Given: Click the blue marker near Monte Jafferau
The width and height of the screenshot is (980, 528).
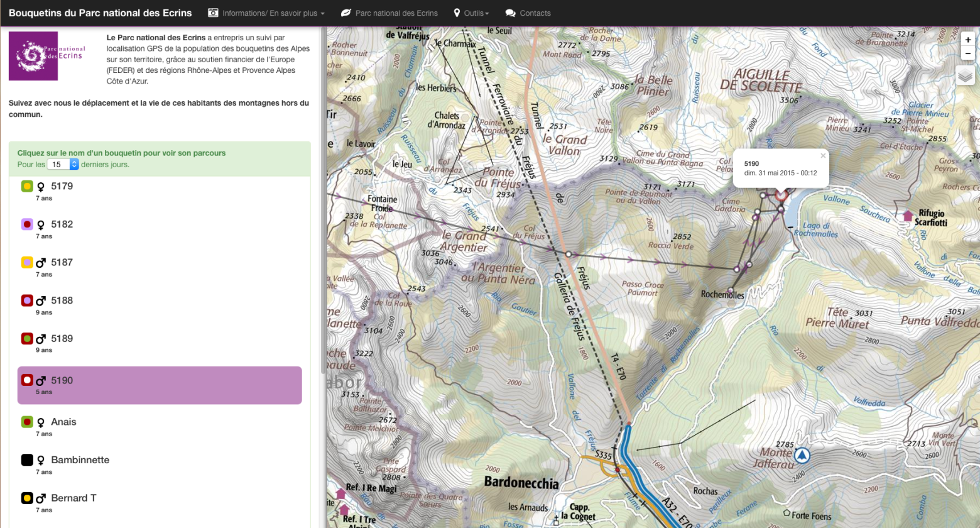Looking at the screenshot, I should point(802,455).
